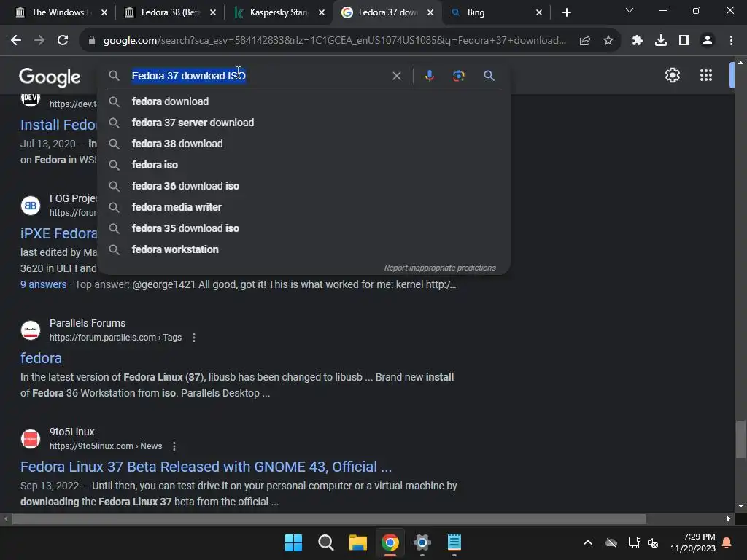This screenshot has height=560, width=747.
Task: Select suggestion 'fedora 37 server download'
Action: point(303,122)
